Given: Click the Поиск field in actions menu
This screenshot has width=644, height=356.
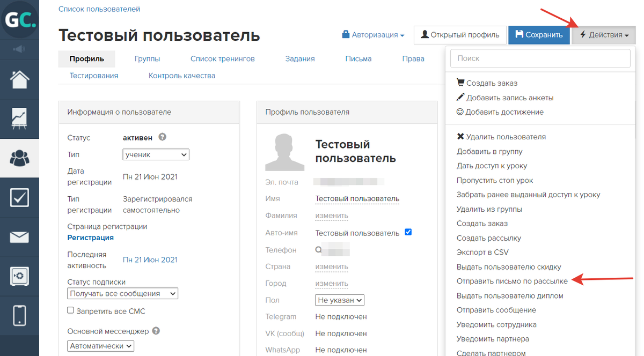Looking at the screenshot, I should pos(540,58).
